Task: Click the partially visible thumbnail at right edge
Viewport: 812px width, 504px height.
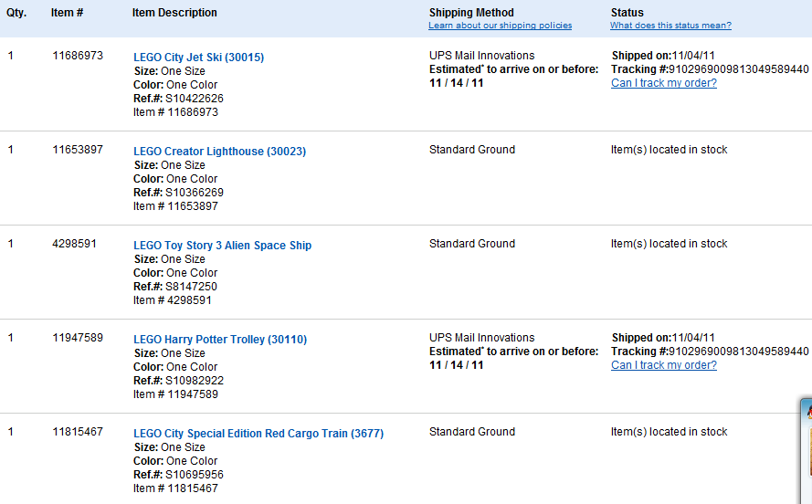Action: (x=806, y=449)
